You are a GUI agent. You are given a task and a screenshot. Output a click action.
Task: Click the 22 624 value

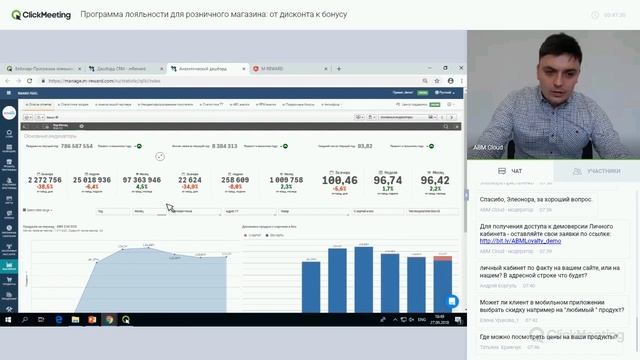(190, 180)
